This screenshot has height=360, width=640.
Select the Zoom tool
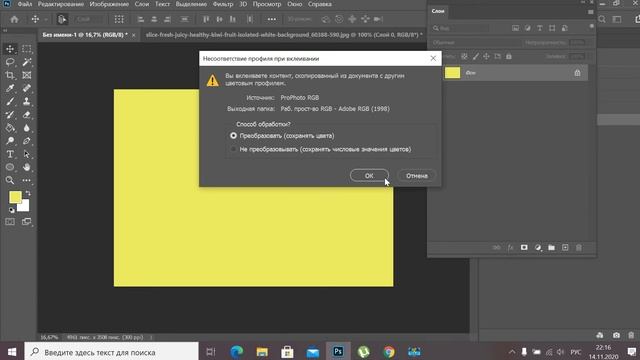click(10, 180)
